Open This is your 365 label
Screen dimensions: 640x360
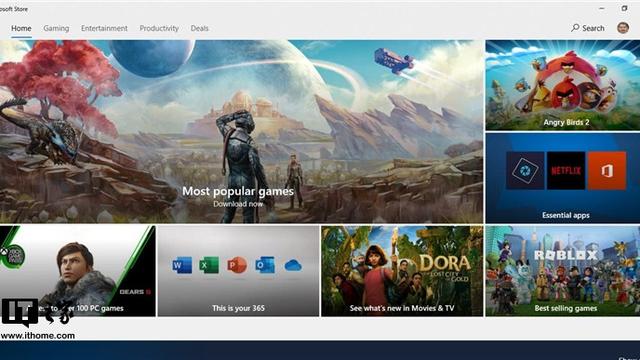tap(238, 308)
